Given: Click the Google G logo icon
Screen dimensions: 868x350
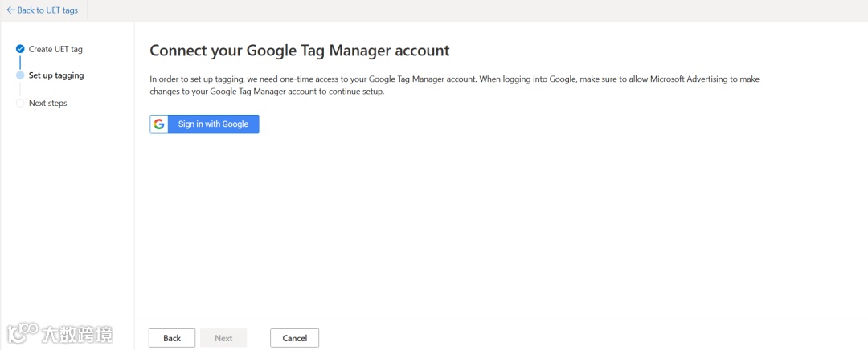Looking at the screenshot, I should point(159,124).
